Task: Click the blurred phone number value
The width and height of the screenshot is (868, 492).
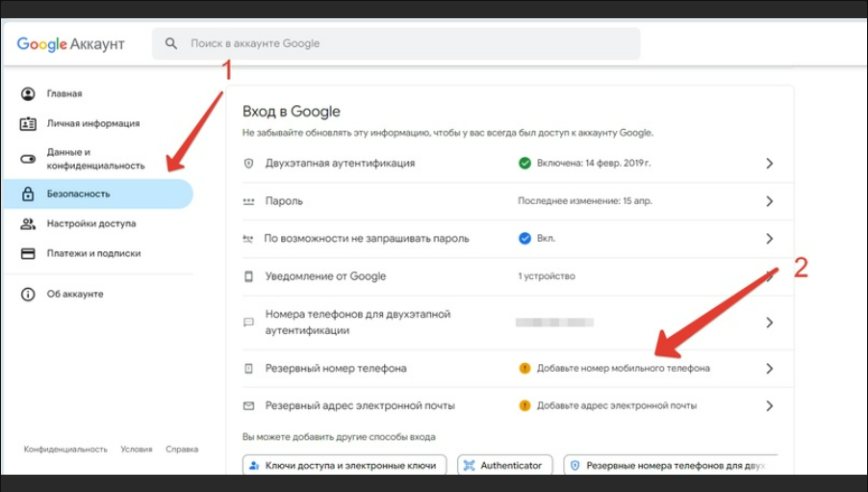Action: pos(554,323)
